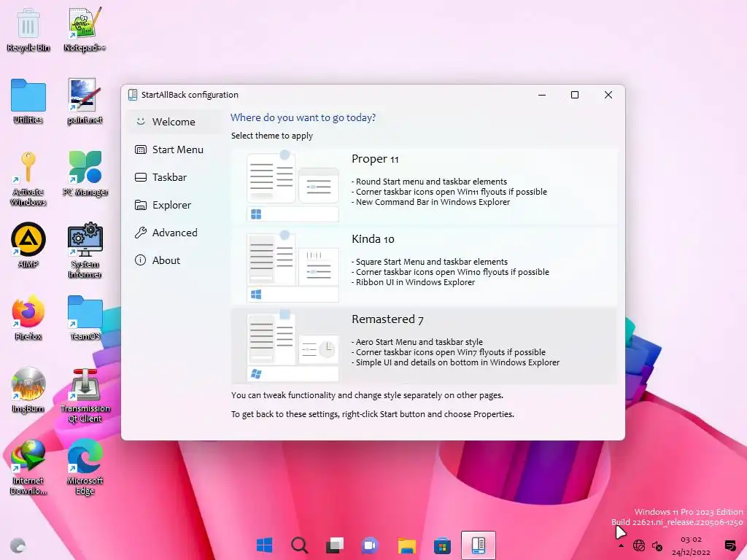Click StartAllBack taskbar button
This screenshot has width=747, height=560.
pyautogui.click(x=479, y=545)
